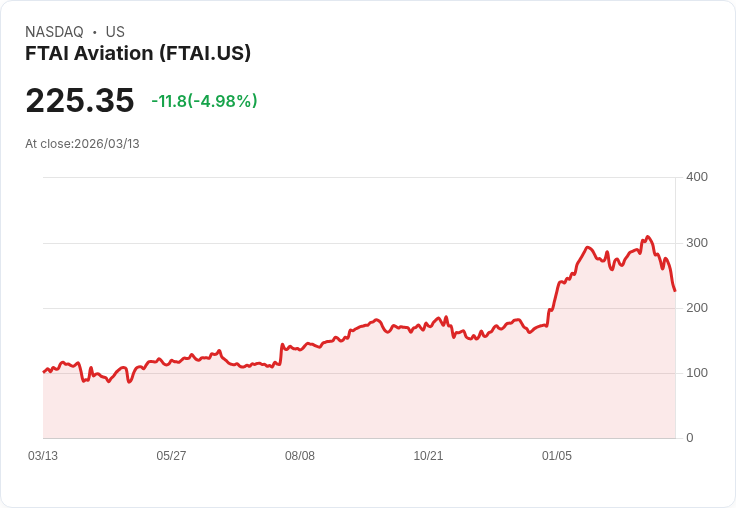The image size is (736, 508).
Task: Click the rightmost end of the price line
Action: coord(675,290)
